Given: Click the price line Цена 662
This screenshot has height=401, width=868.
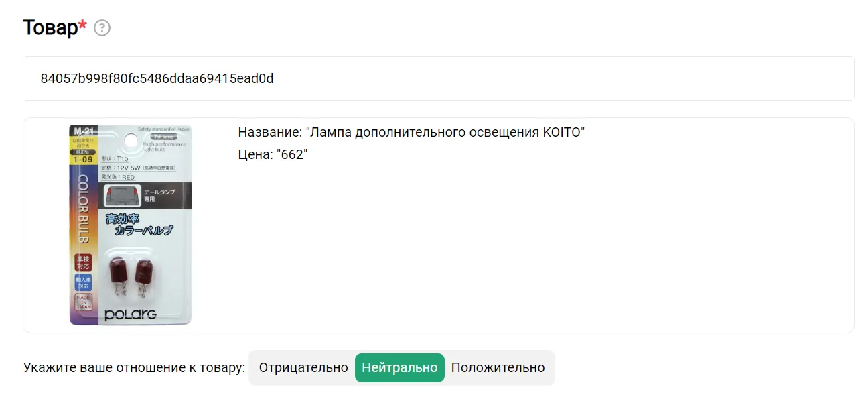Looking at the screenshot, I should [273, 154].
